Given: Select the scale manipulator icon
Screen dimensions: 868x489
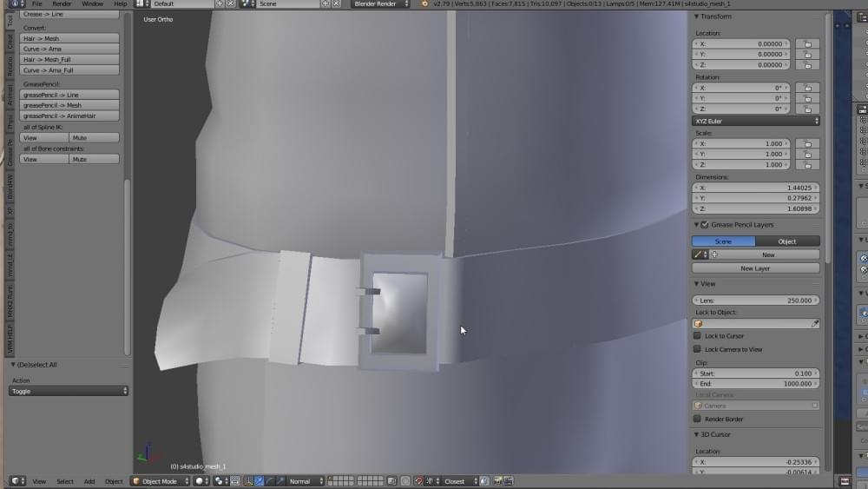Looking at the screenshot, I should [x=280, y=481].
